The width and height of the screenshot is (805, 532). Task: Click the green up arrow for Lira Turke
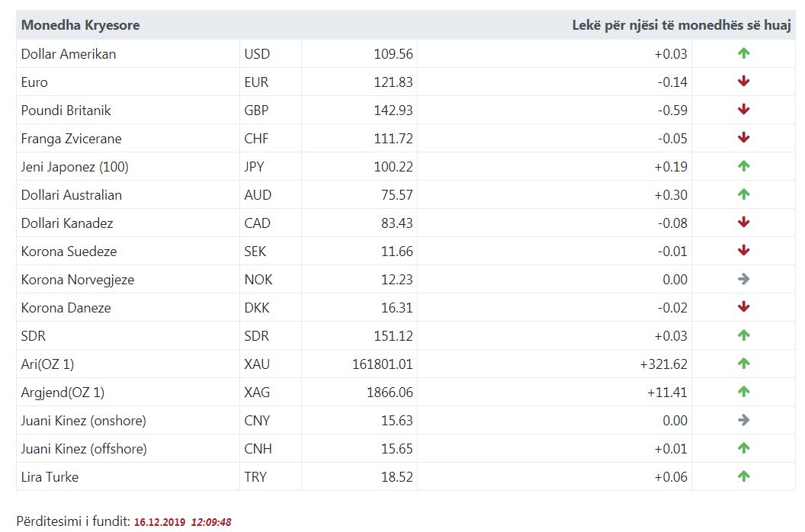[743, 476]
